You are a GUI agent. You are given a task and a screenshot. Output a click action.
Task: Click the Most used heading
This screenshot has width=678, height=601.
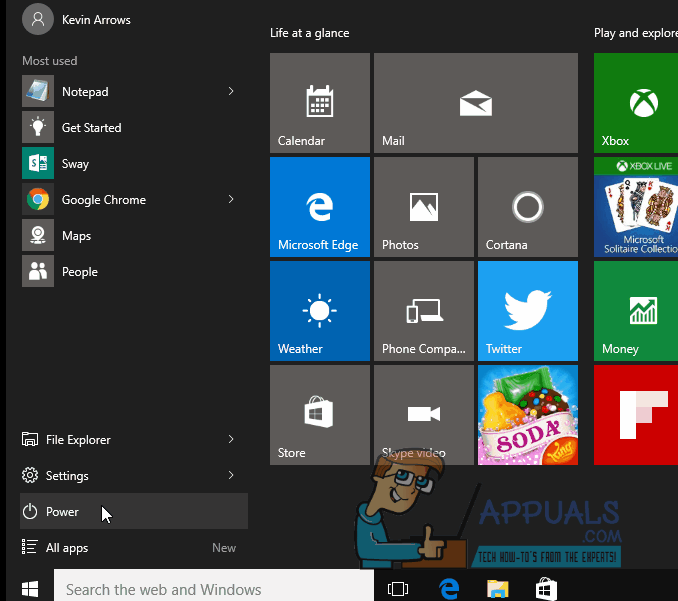[x=50, y=61]
